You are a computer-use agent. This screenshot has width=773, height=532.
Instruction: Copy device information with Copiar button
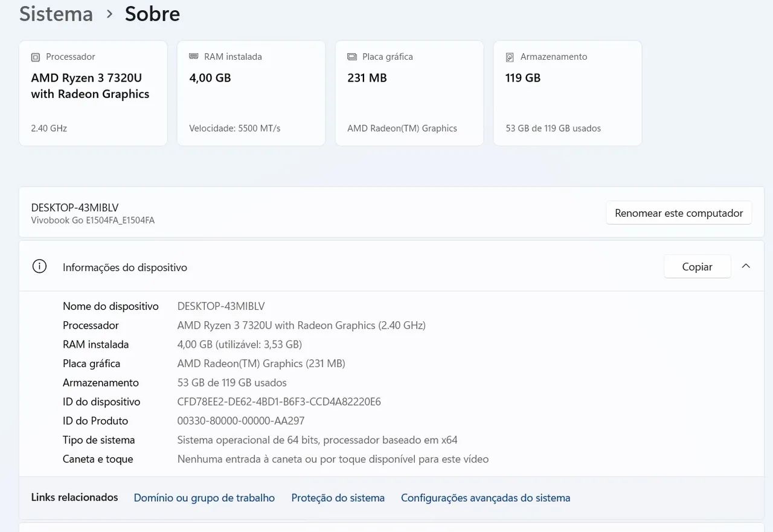click(698, 266)
